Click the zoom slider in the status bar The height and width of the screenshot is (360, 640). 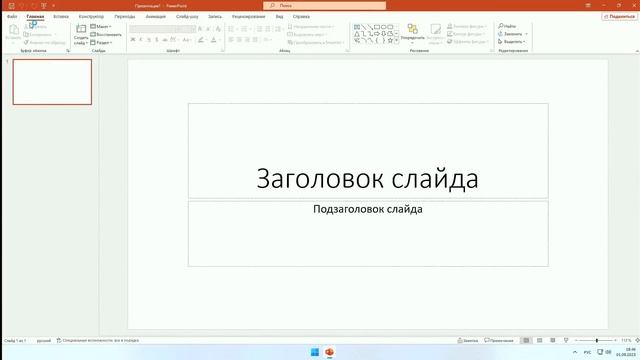[596, 340]
